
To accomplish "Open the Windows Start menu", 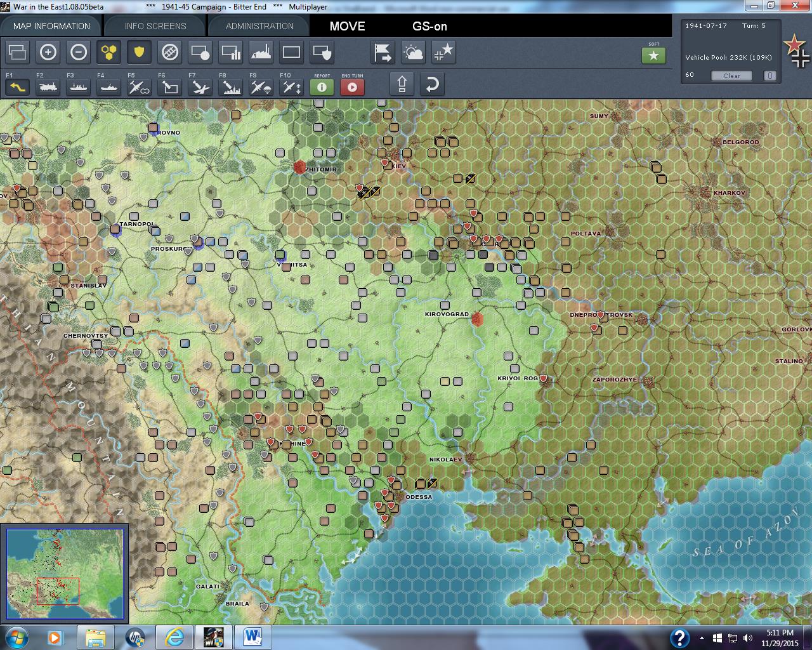I will [16, 637].
